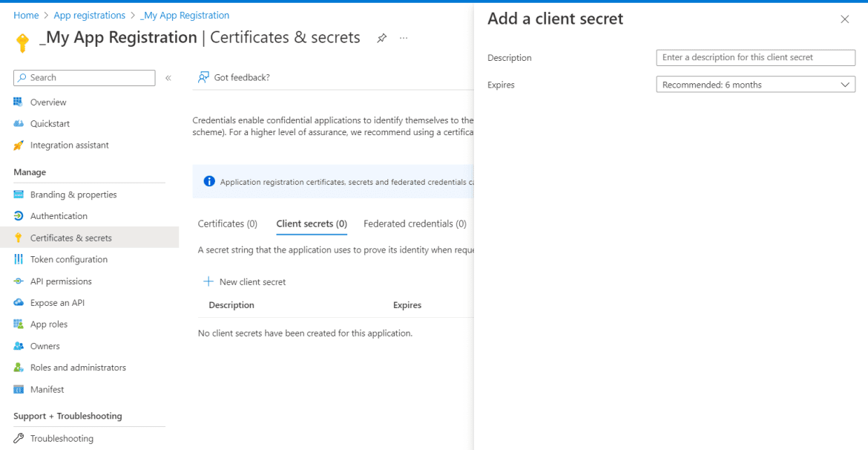Click the Expires column header
The image size is (868, 450).
coord(407,304)
